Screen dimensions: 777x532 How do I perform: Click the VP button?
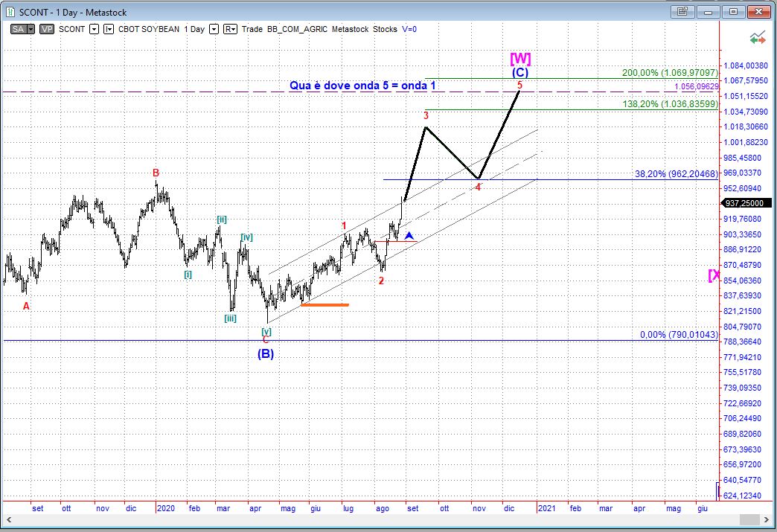tap(47, 29)
